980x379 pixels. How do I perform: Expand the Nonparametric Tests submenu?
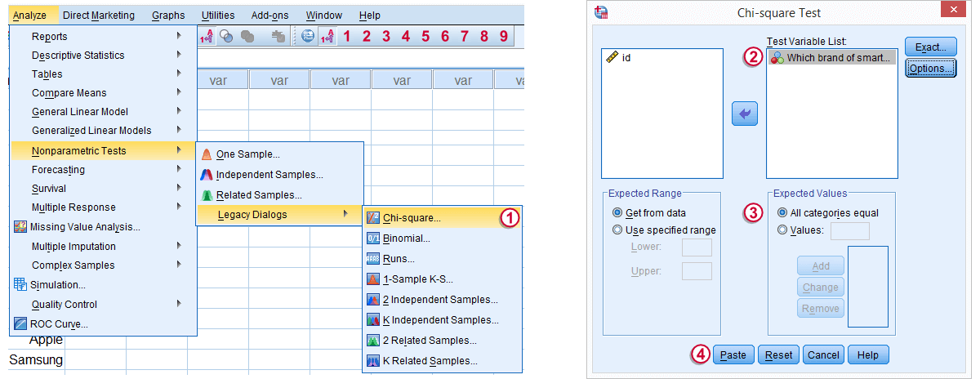click(103, 150)
